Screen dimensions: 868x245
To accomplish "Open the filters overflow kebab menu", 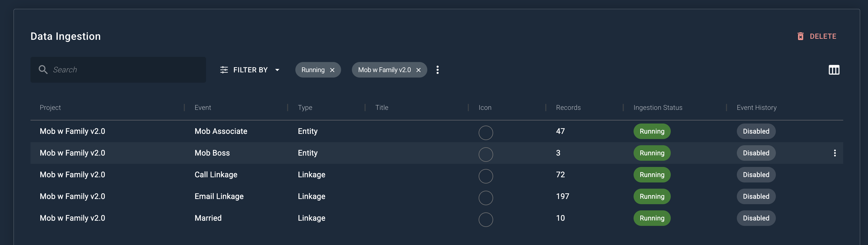I will [x=438, y=70].
